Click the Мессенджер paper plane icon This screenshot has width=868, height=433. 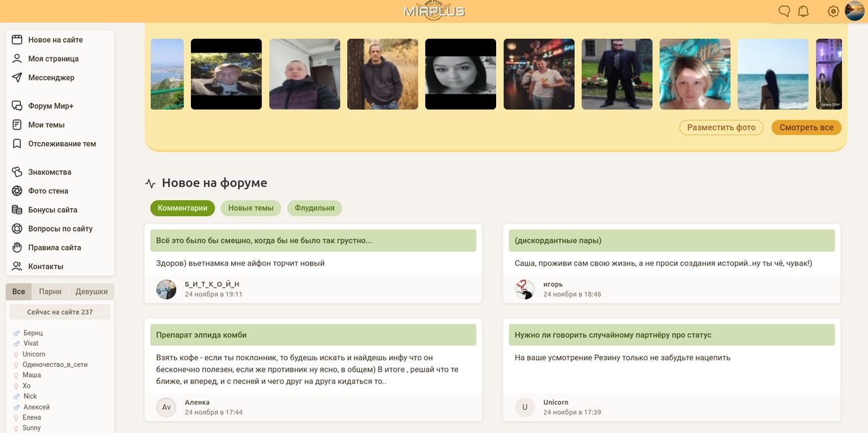[x=17, y=77]
